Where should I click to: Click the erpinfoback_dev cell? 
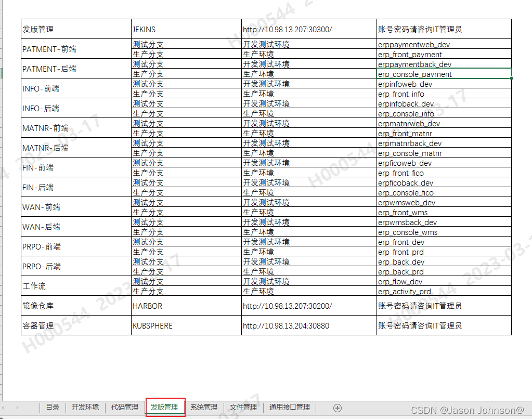click(444, 103)
